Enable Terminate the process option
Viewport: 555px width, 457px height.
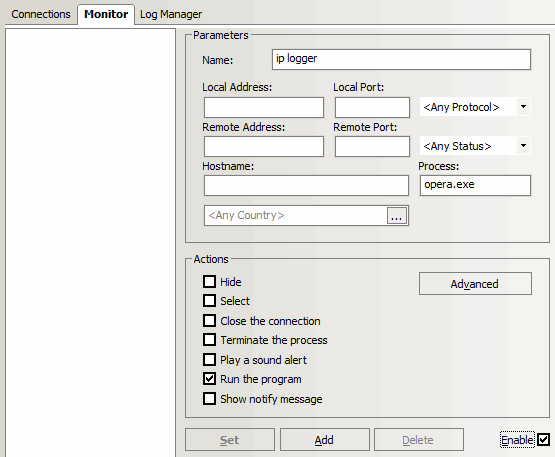click(209, 340)
